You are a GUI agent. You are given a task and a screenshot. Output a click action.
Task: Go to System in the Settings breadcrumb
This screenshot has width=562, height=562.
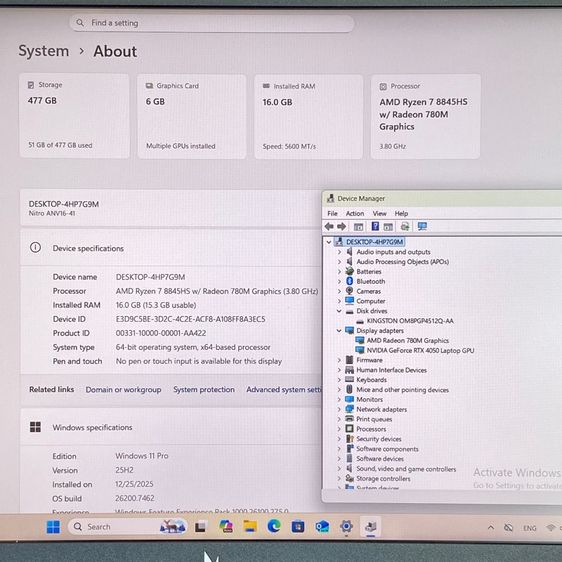pyautogui.click(x=44, y=51)
